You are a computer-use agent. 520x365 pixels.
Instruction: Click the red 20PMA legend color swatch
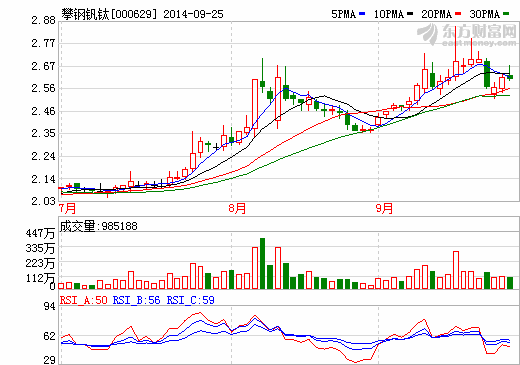click(458, 14)
